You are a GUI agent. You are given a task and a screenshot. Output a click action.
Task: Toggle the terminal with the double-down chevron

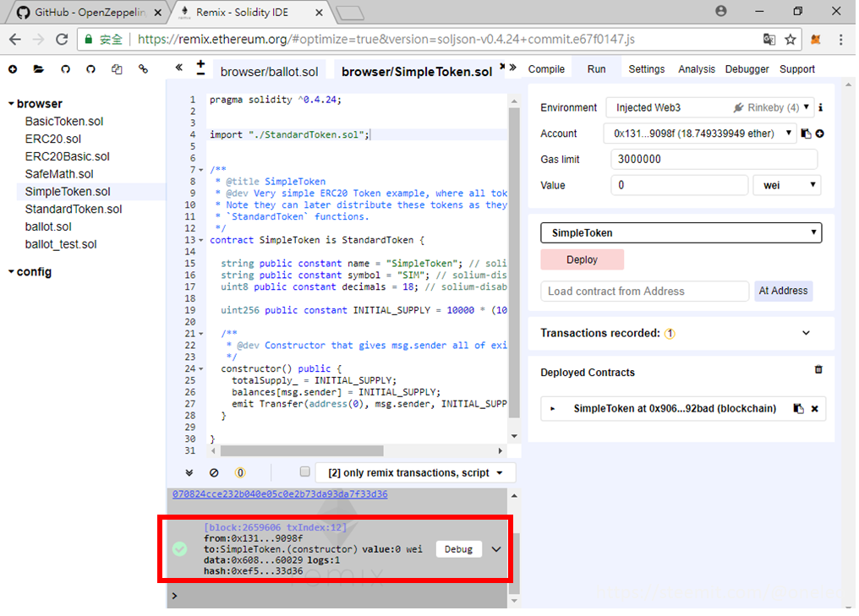(189, 472)
